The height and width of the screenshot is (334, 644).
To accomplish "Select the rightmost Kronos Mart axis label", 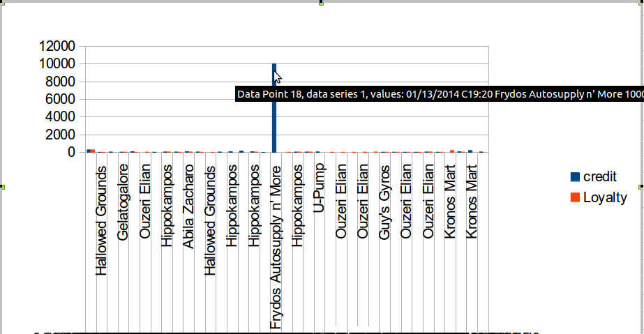I will 472,202.
